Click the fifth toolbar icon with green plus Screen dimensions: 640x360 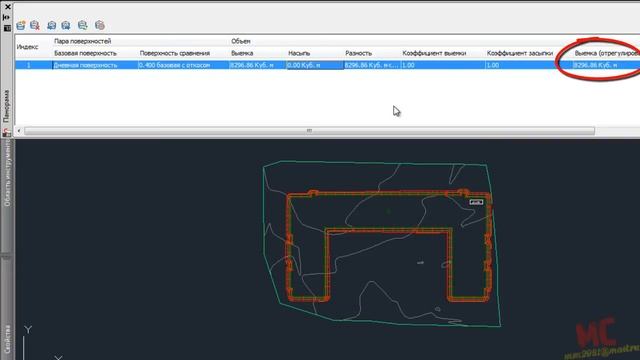tap(83, 25)
